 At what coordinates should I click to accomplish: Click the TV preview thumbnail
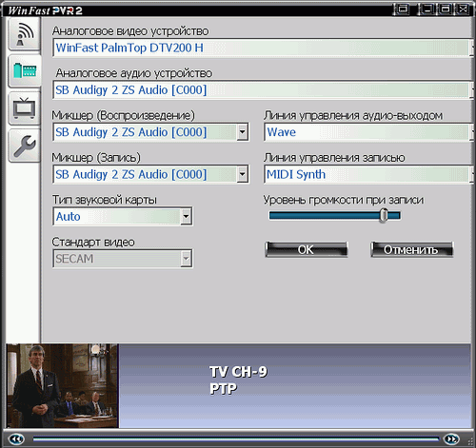(x=63, y=385)
